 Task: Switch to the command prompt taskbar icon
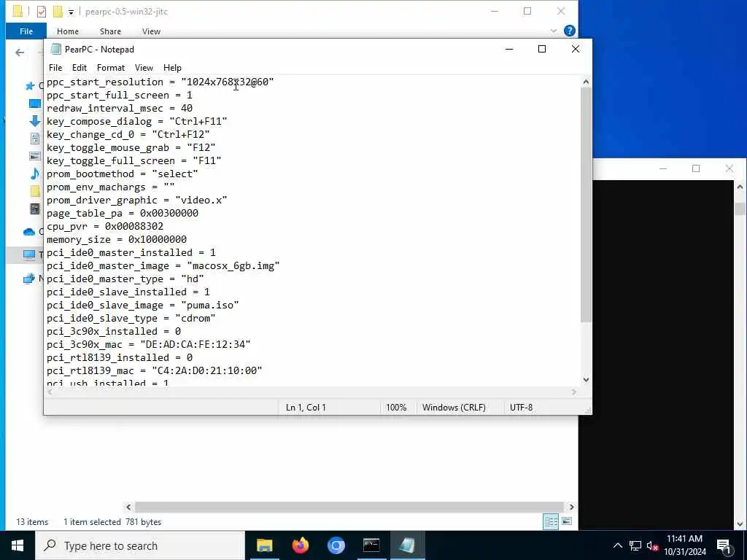point(371,545)
